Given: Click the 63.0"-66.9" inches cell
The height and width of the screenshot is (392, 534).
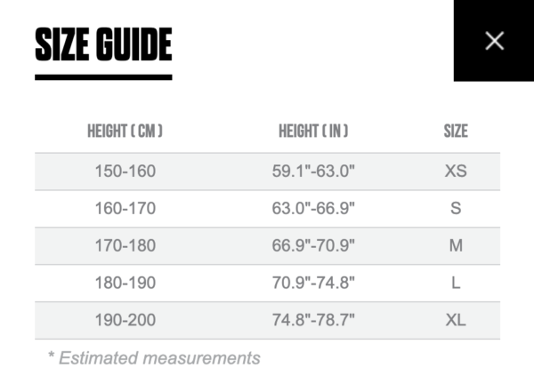Looking at the screenshot, I should pyautogui.click(x=313, y=208).
